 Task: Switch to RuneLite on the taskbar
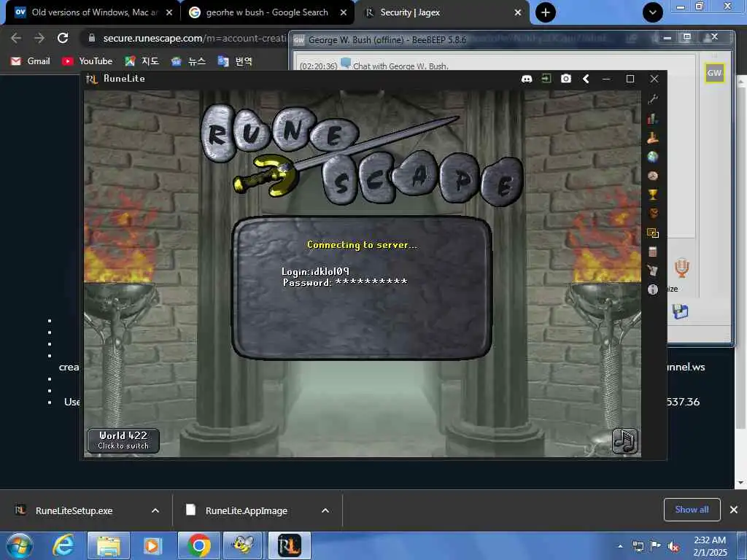(x=289, y=545)
